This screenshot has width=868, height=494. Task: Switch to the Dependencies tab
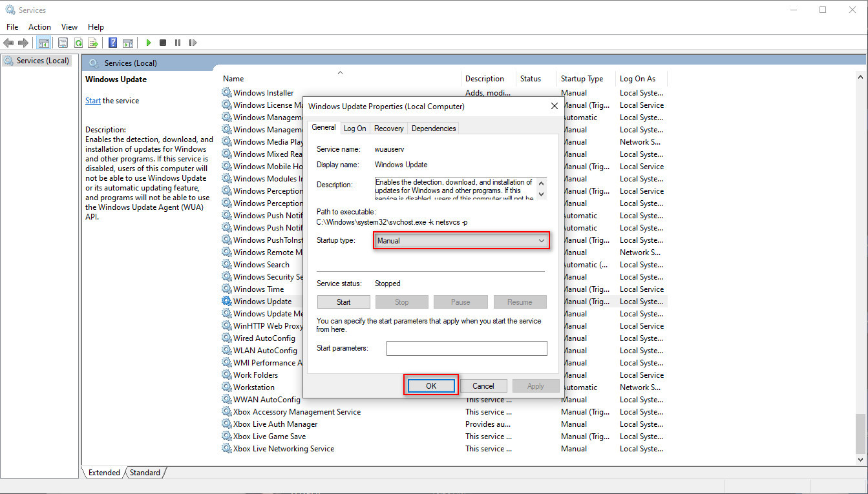click(x=434, y=129)
